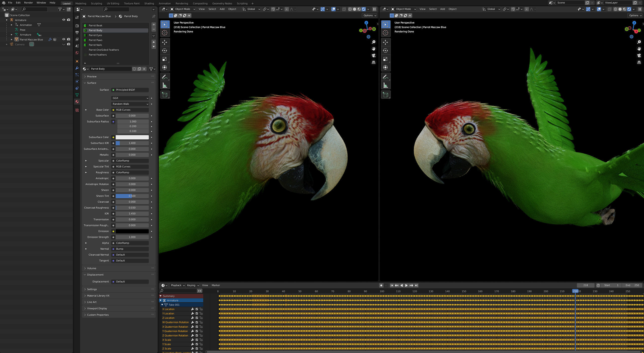Toggle Y Location channel mute checkbox
644x353 pixels.
click(x=197, y=313)
